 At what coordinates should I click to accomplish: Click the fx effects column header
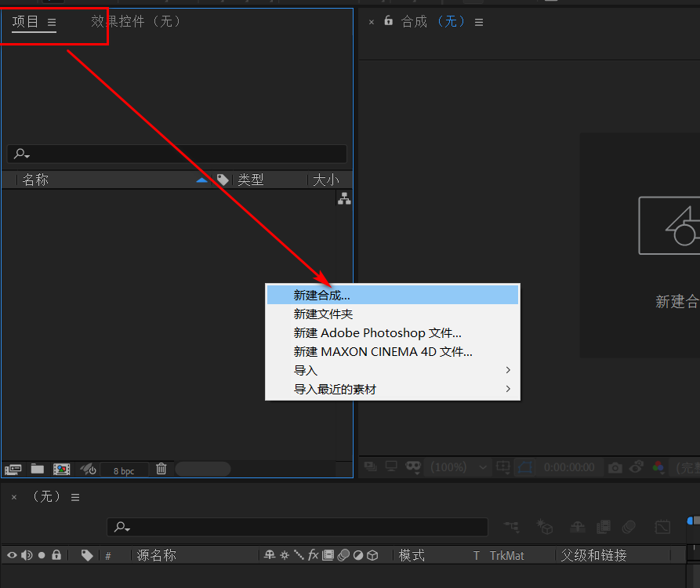pos(314,555)
